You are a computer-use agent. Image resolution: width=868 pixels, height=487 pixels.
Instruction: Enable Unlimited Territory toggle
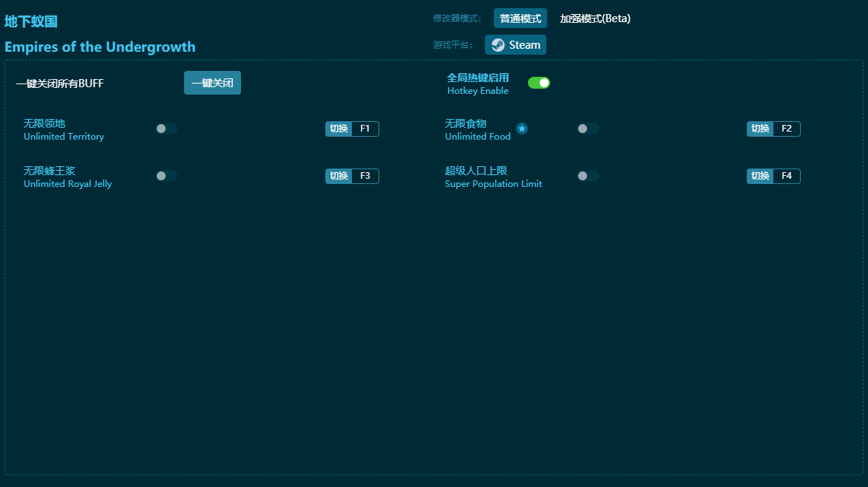[x=166, y=129]
